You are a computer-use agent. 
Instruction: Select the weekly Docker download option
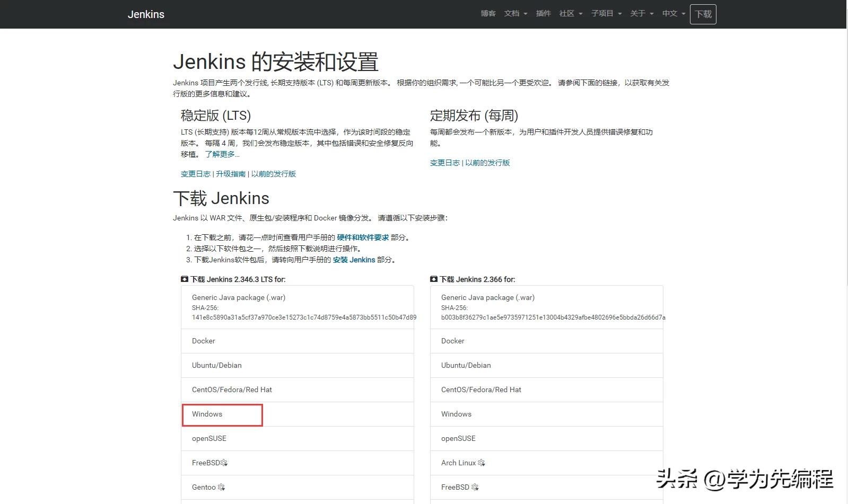tap(546, 341)
